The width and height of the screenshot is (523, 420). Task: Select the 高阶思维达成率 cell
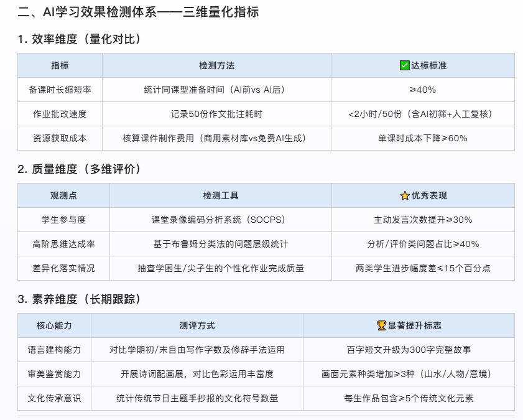pyautogui.click(x=63, y=244)
